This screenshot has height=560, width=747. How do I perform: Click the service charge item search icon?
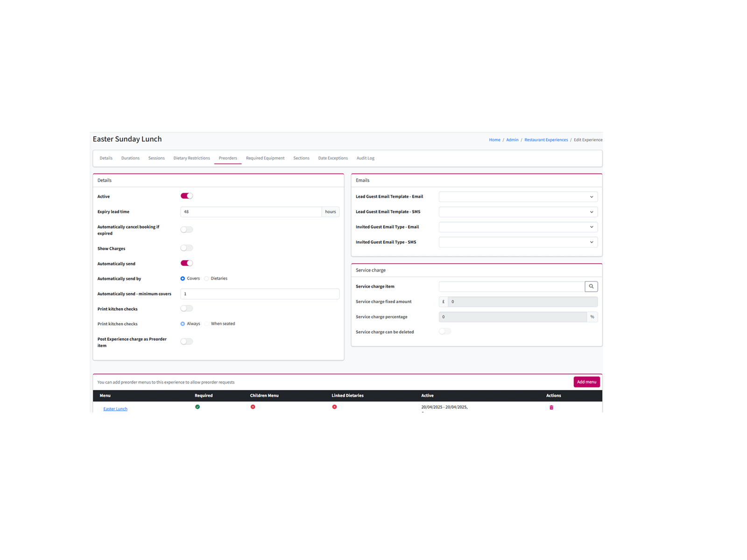pos(591,287)
